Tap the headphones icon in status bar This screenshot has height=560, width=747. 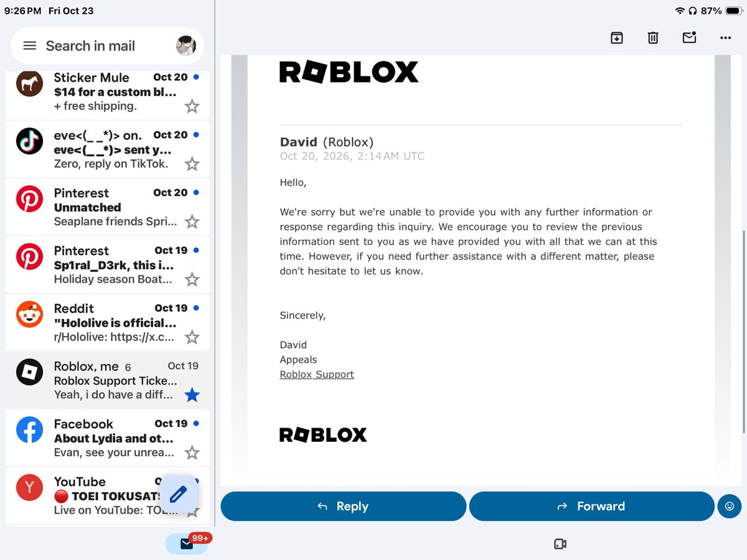coord(692,11)
